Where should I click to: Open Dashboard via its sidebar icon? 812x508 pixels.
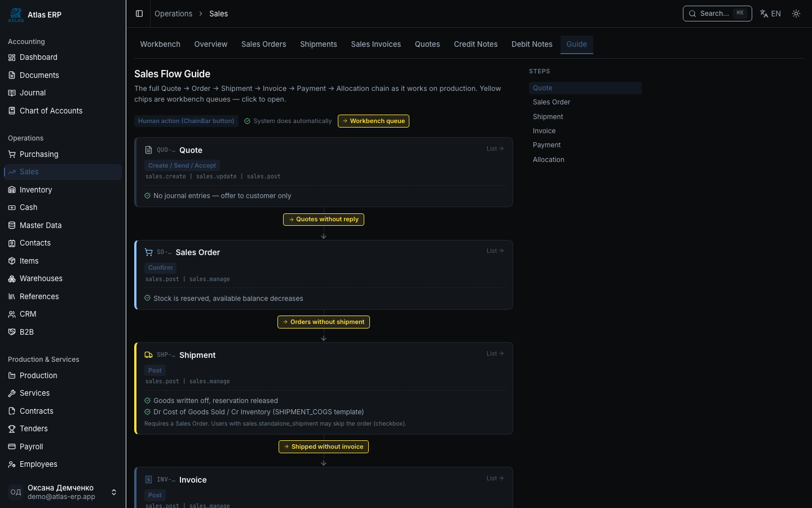pos(12,57)
